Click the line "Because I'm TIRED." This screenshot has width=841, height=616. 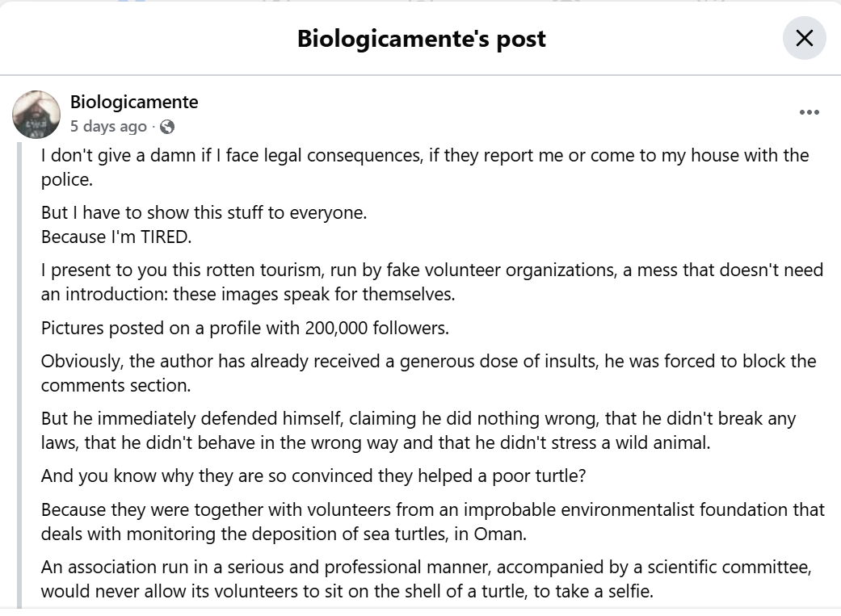tap(116, 237)
